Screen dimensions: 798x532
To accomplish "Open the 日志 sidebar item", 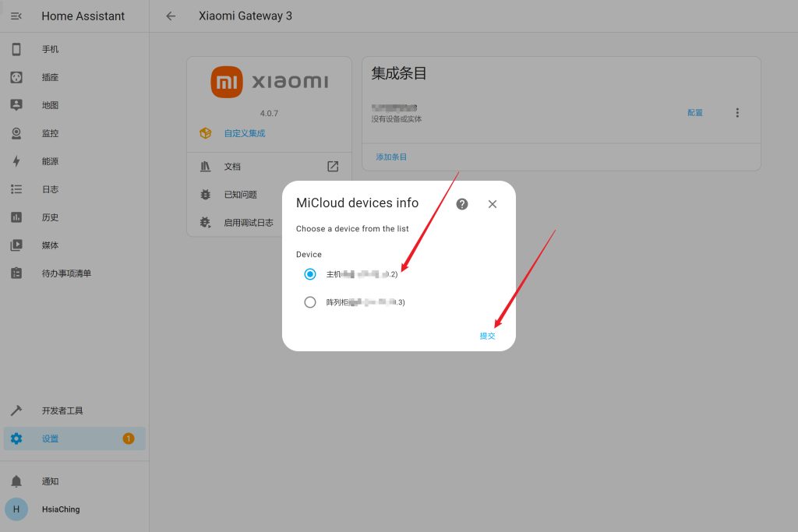I will tap(74, 189).
